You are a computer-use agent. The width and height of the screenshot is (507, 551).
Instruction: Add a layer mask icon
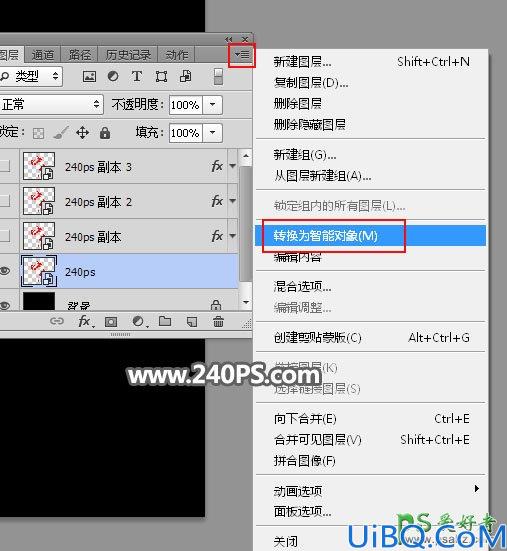point(111,322)
